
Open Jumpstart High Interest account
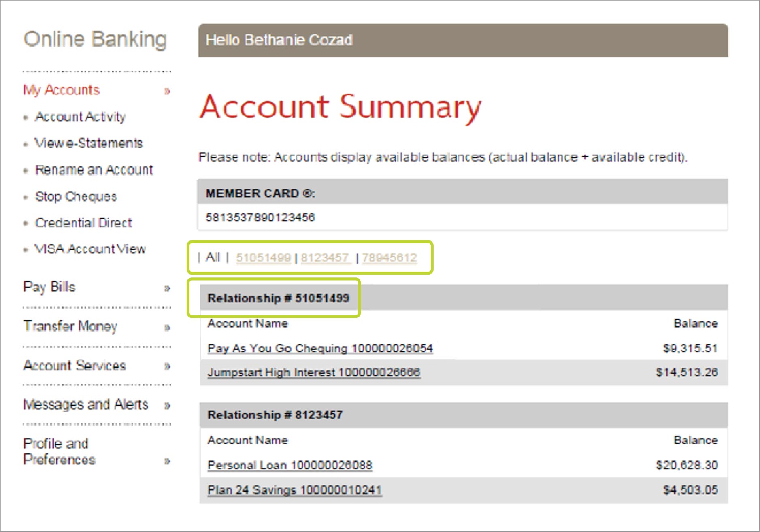click(314, 372)
